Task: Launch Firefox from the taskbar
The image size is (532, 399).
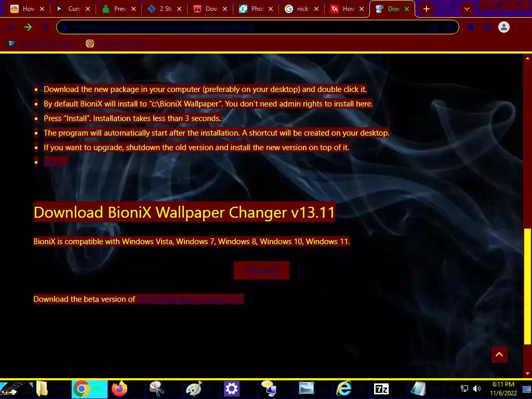Action: pyautogui.click(x=119, y=389)
